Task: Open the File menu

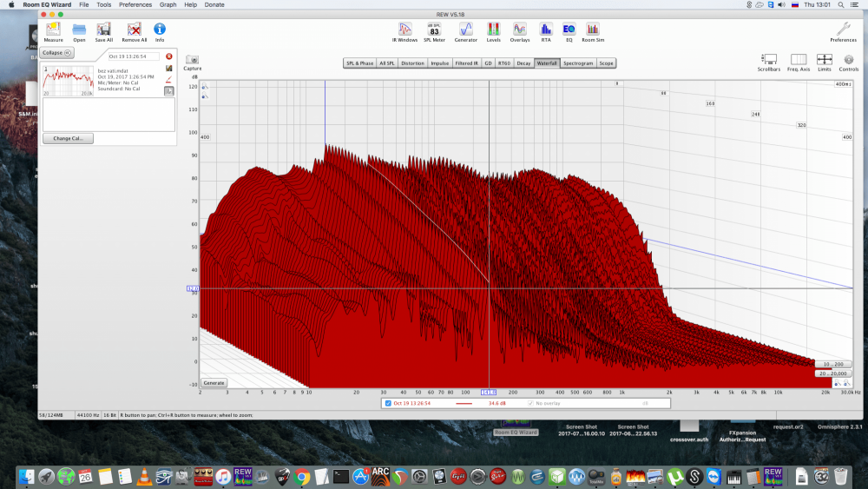Action: pyautogui.click(x=83, y=4)
